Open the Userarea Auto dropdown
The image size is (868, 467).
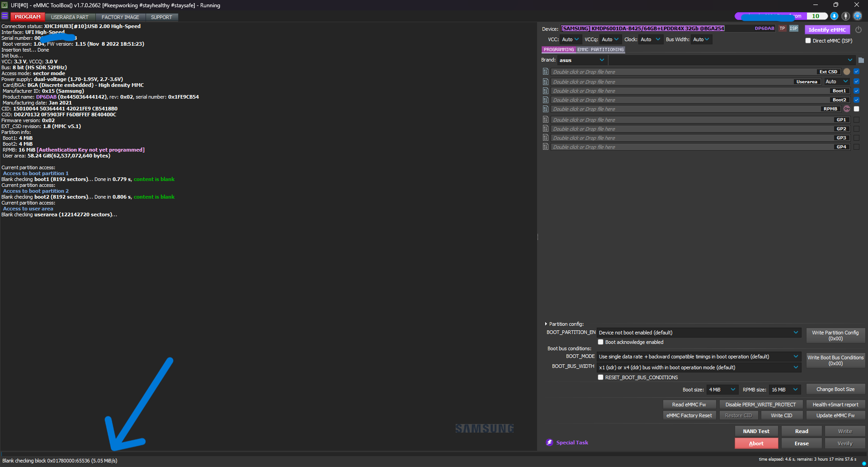[837, 81]
